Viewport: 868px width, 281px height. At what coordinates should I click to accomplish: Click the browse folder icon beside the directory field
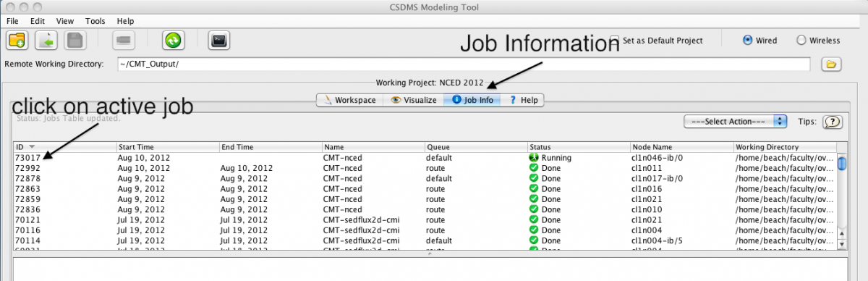(x=832, y=64)
